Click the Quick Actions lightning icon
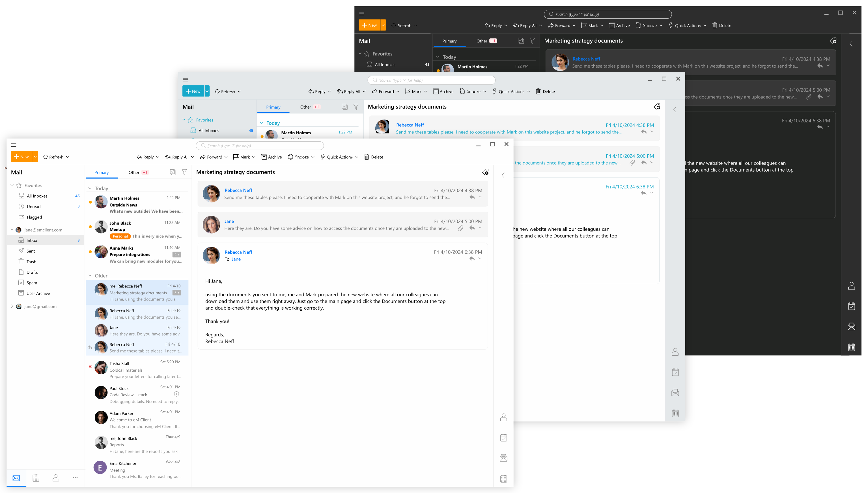The height and width of the screenshot is (493, 868). click(x=323, y=157)
